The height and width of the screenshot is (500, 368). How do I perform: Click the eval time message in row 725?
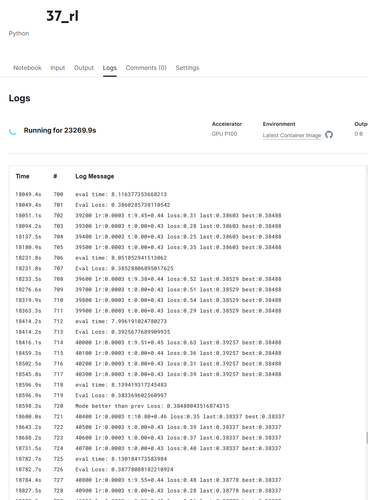coord(121,459)
